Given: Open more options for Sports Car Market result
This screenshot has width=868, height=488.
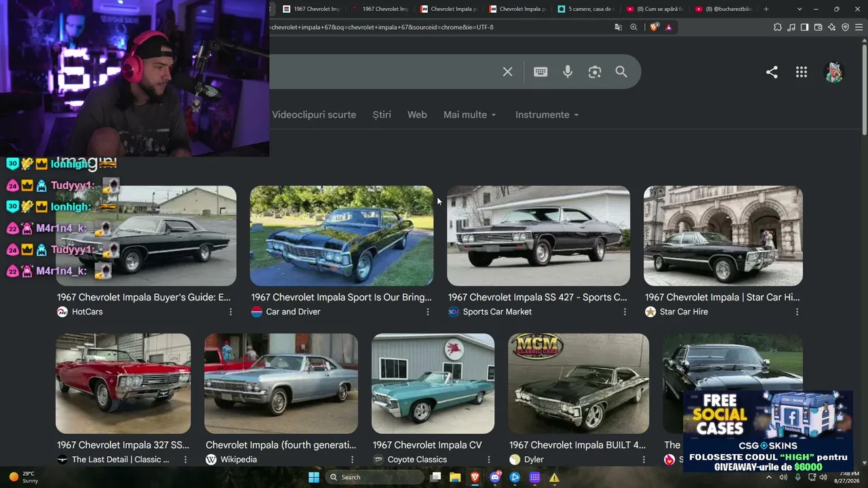Looking at the screenshot, I should click(x=625, y=312).
